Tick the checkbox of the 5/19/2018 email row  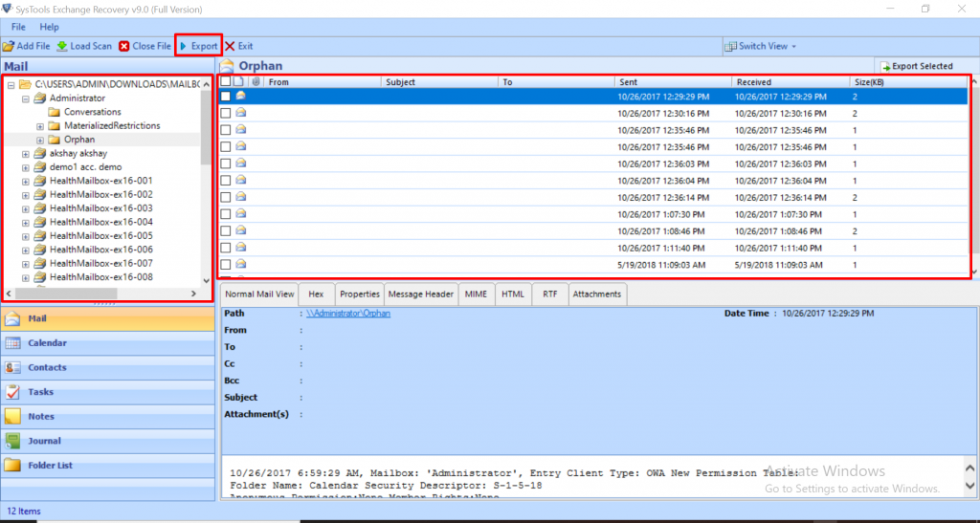coord(226,265)
